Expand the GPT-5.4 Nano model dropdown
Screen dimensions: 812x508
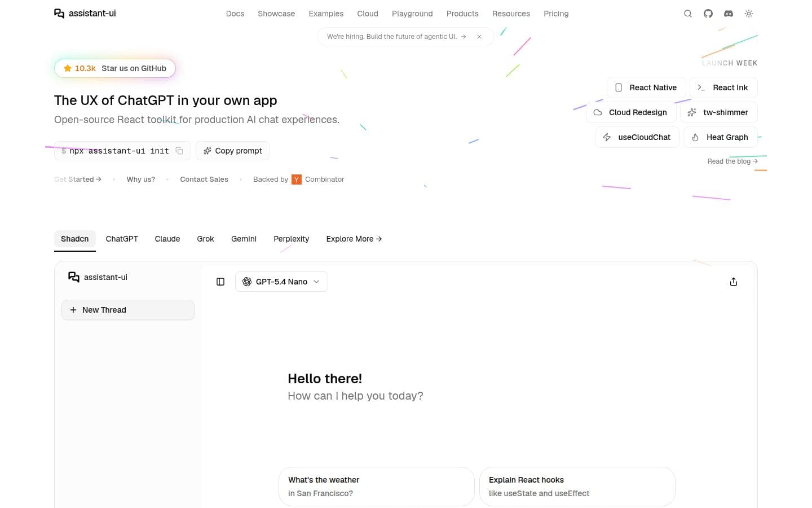(x=281, y=282)
